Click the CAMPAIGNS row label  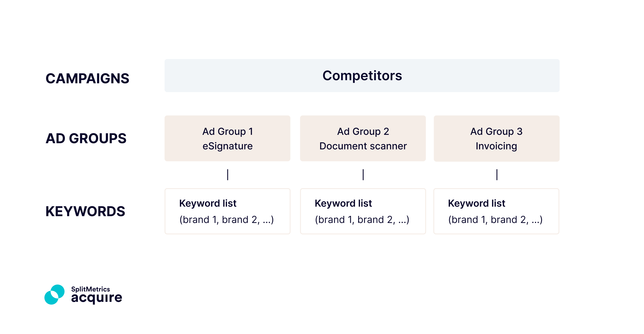click(x=87, y=78)
